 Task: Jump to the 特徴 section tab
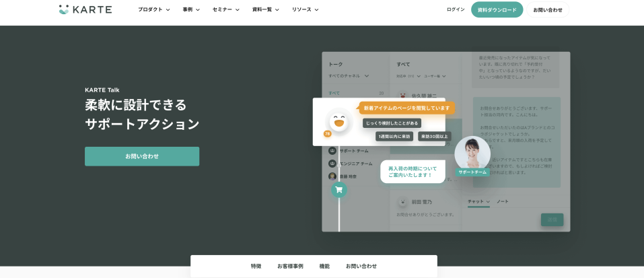point(256,266)
